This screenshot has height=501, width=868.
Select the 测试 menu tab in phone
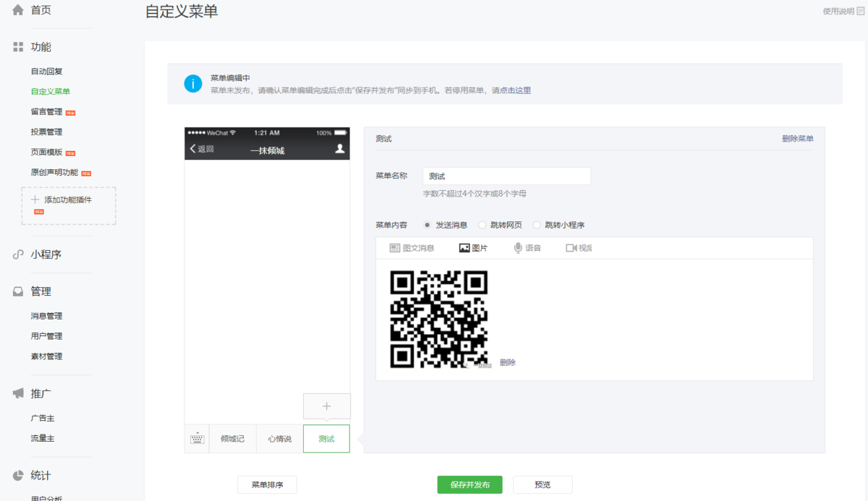point(326,439)
